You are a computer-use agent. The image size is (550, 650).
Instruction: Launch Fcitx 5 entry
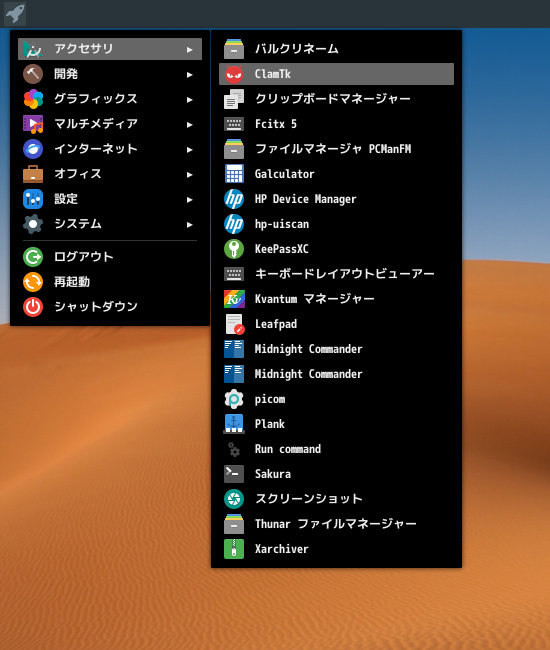[x=336, y=124]
